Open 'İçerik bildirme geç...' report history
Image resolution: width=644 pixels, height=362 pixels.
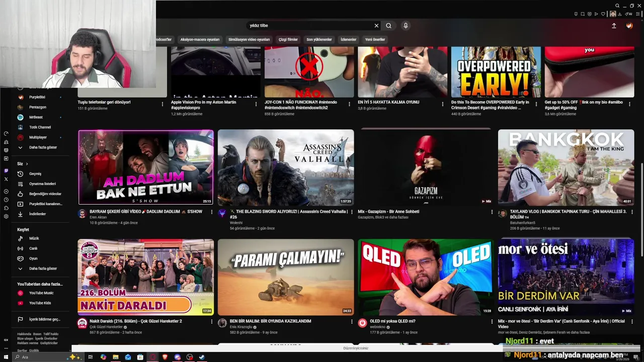(x=39, y=319)
